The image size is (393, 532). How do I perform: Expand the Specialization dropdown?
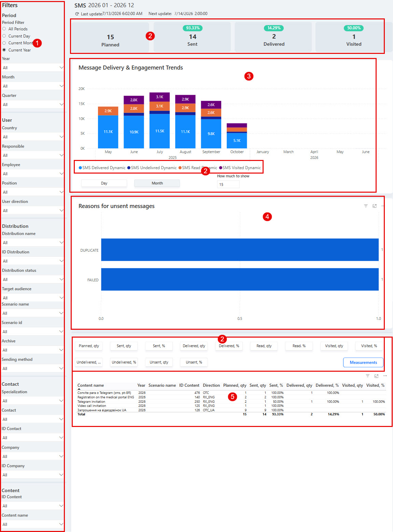click(32, 401)
